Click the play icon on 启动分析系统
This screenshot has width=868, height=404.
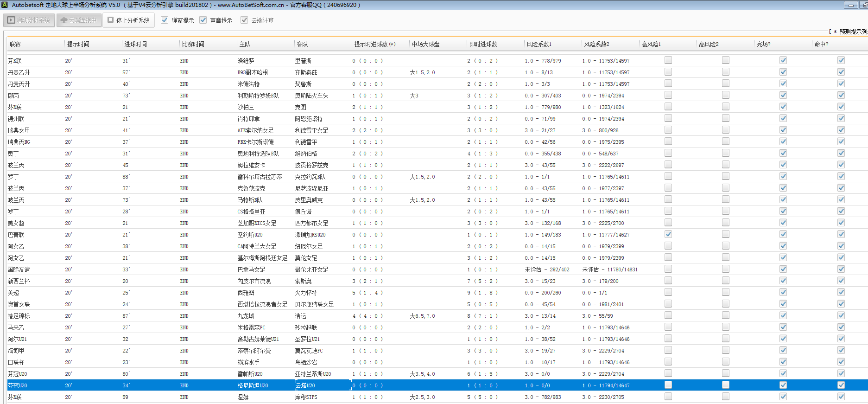click(12, 20)
